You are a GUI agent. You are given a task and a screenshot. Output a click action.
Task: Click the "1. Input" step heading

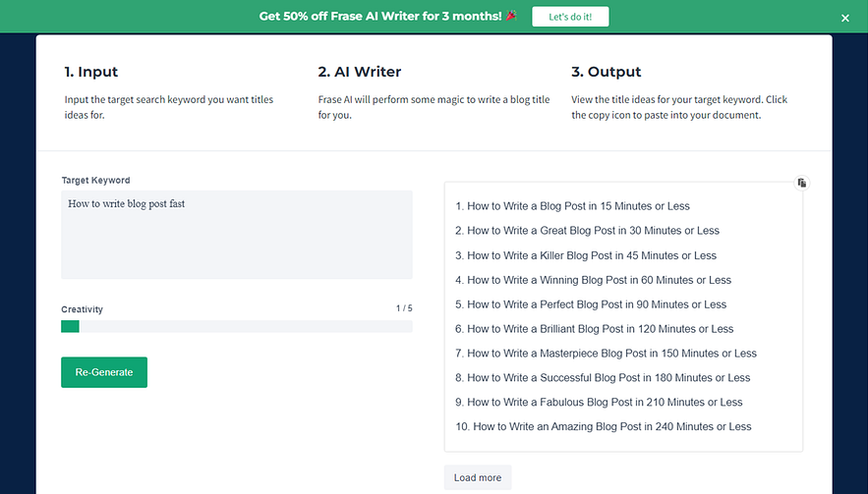[x=91, y=72]
